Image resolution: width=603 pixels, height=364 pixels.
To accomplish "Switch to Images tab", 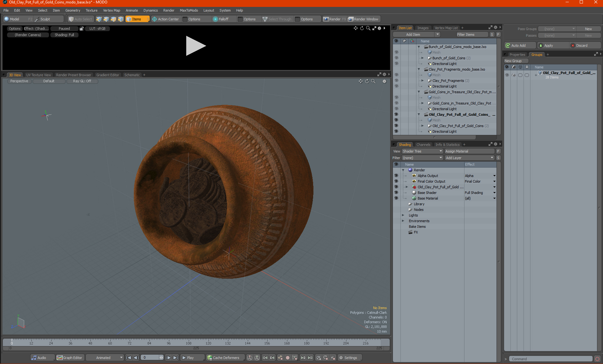I will pos(423,28).
